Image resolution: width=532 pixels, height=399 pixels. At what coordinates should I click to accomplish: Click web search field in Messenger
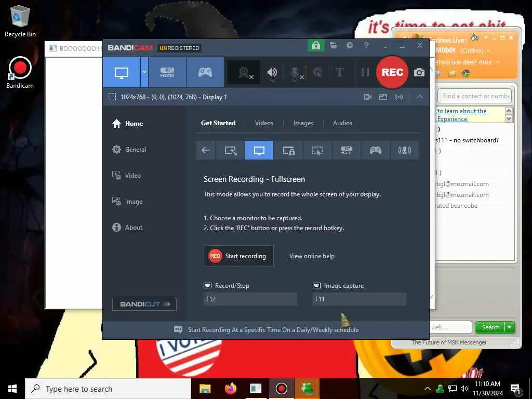point(451,327)
